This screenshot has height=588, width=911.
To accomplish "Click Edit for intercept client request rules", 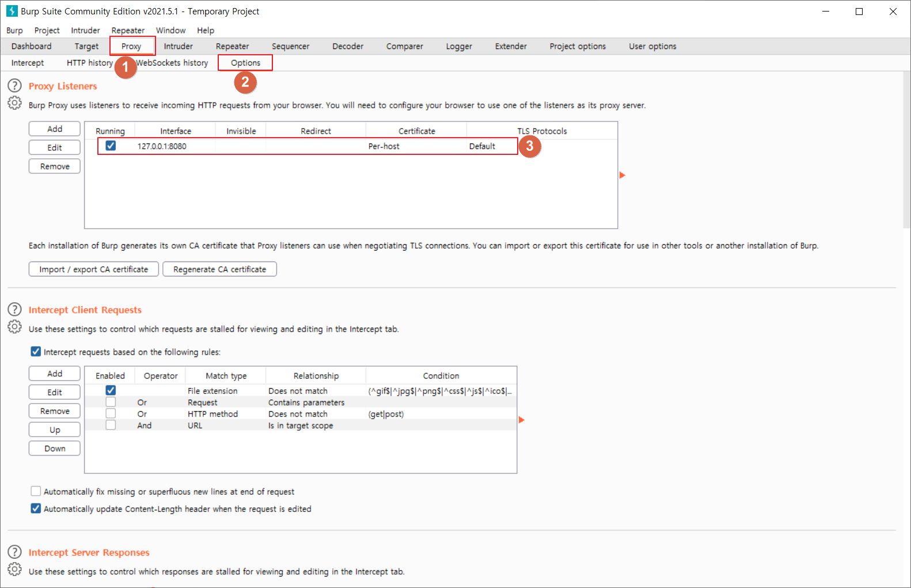I will tap(55, 392).
